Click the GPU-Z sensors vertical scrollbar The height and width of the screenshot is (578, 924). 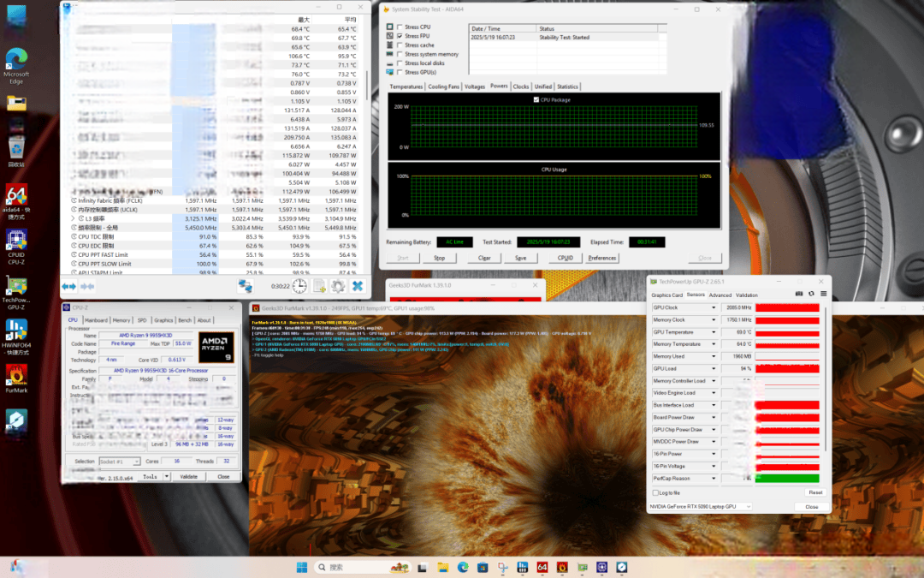click(825, 378)
